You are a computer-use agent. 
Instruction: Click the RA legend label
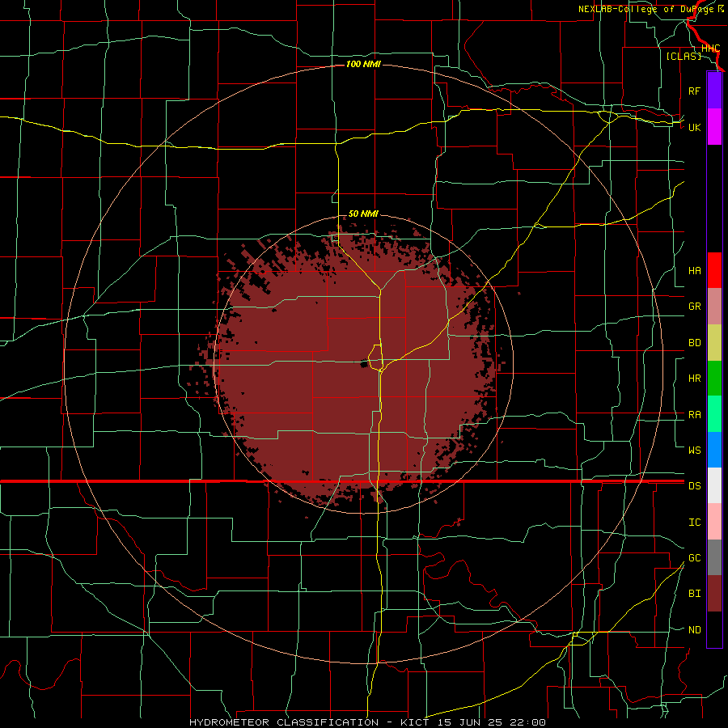[695, 415]
